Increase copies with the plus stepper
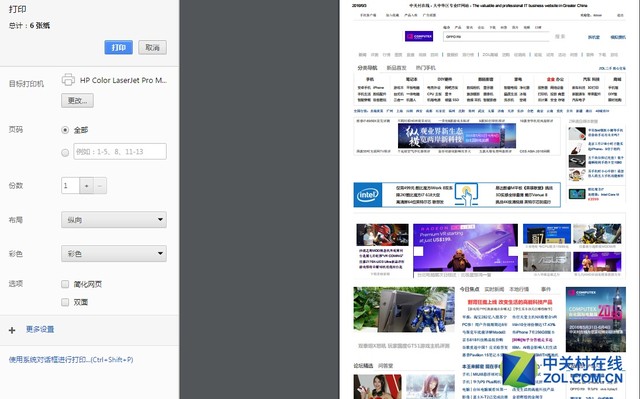Image resolution: width=640 pixels, height=399 pixels. (87, 186)
